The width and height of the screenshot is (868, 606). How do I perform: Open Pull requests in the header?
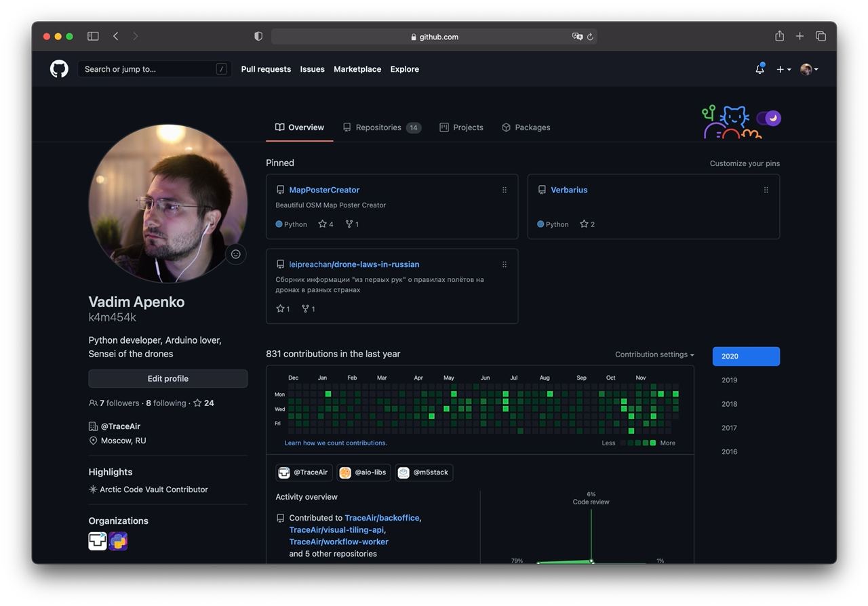coord(266,69)
